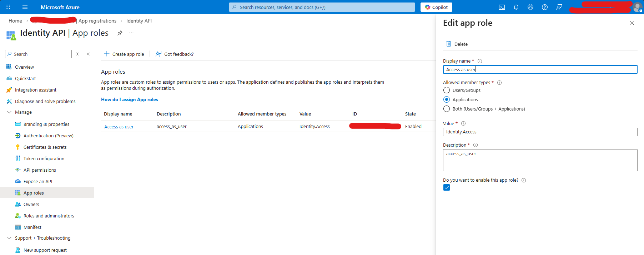
Task: Collapse the sidebar with double chevron
Action: pyautogui.click(x=88, y=54)
